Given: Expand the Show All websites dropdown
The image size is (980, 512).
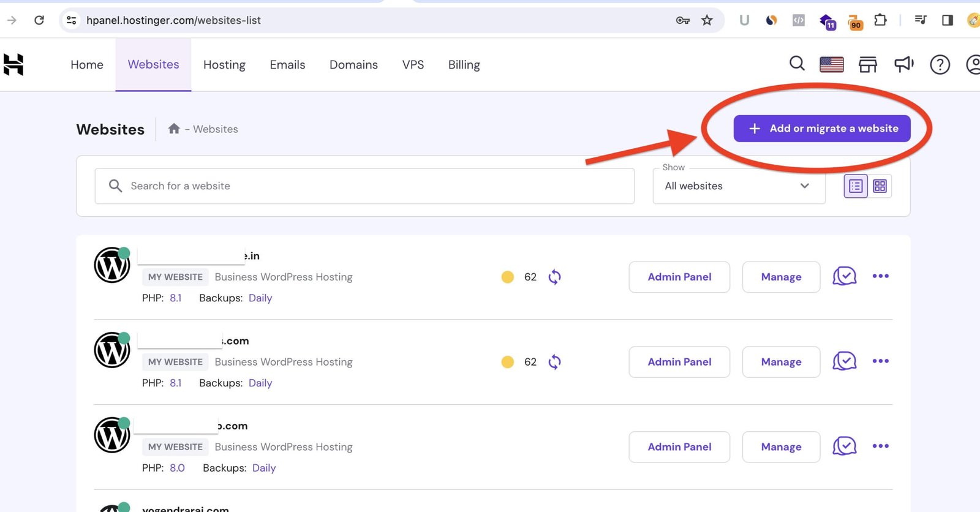Looking at the screenshot, I should 739,186.
